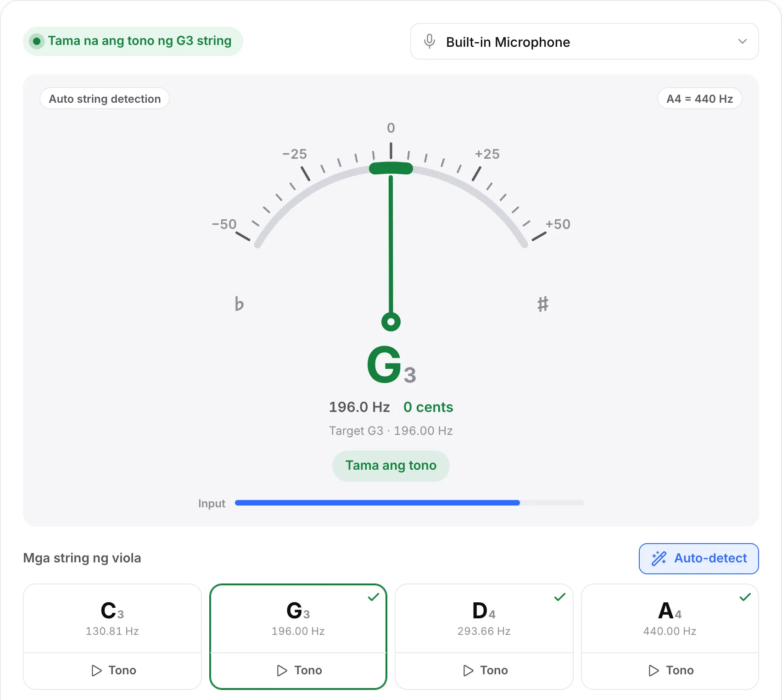Screen dimensions: 782x700
Task: Click 'Mga string ng viola' heading
Action: (x=82, y=558)
